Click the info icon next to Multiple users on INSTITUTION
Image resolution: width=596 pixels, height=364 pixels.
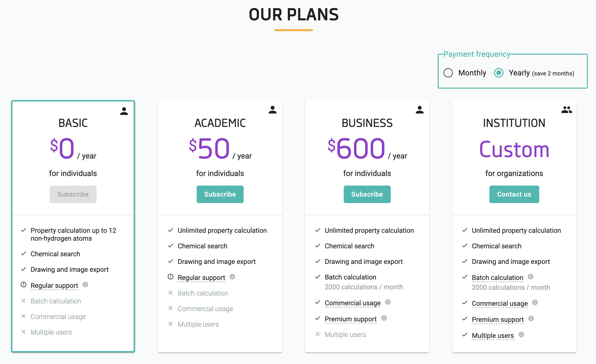[521, 335]
